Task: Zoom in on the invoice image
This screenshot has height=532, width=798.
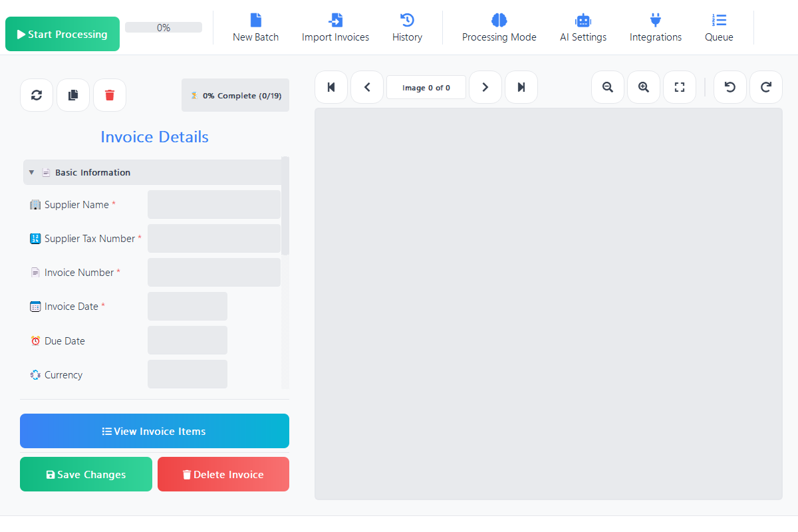Action: tap(643, 86)
